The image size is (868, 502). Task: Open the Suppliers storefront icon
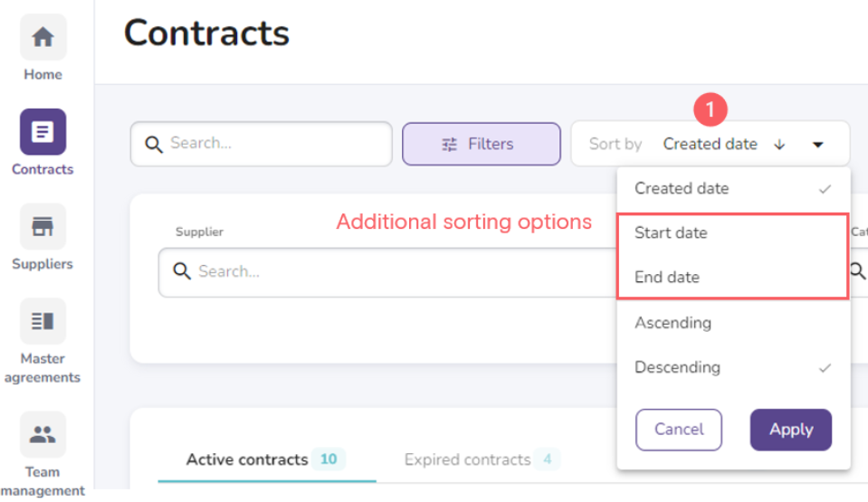[43, 227]
